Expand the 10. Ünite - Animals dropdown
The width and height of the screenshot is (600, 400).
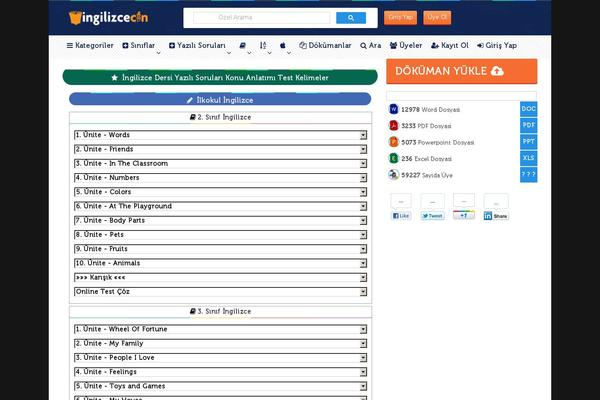(220, 263)
